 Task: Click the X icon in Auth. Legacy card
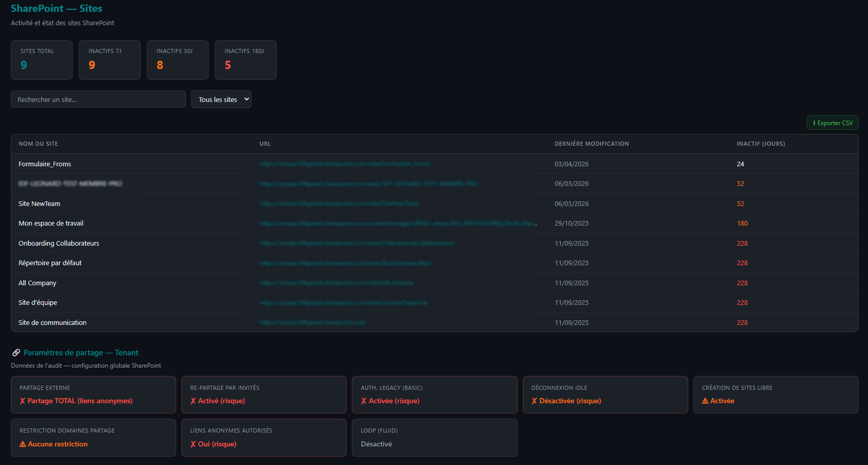point(364,401)
